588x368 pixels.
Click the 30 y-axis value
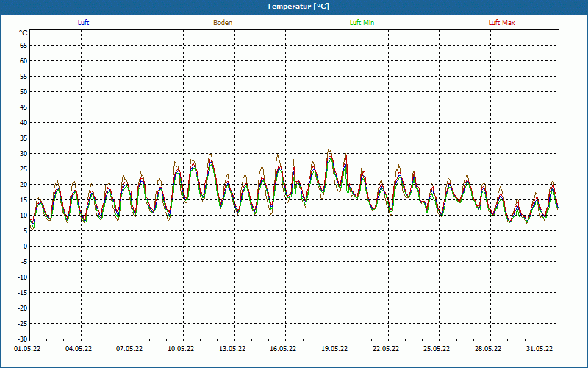point(24,154)
